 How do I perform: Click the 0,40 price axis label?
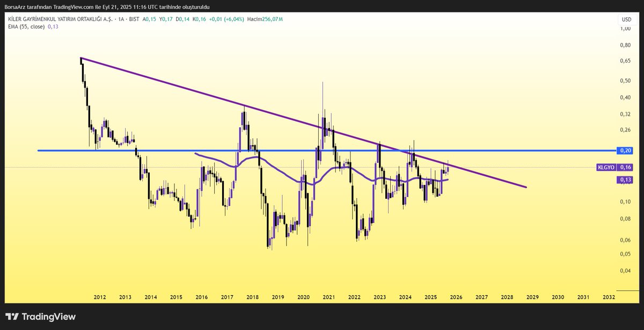626,97
